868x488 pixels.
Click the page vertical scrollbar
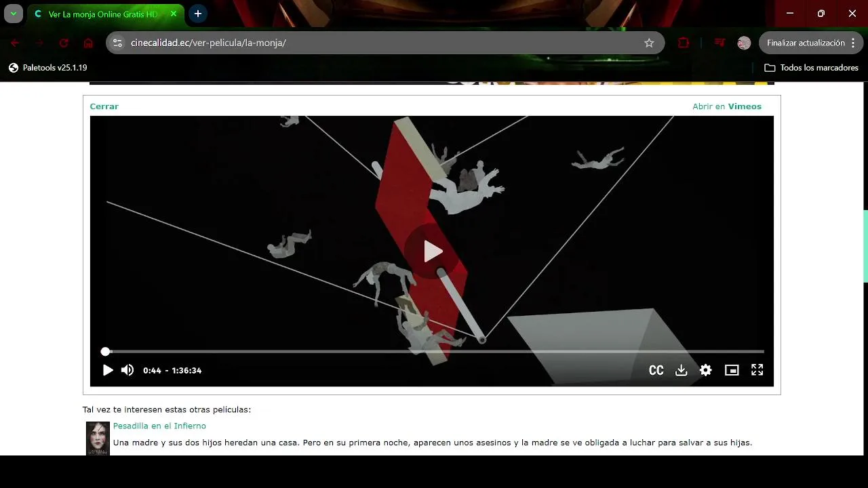click(865, 246)
